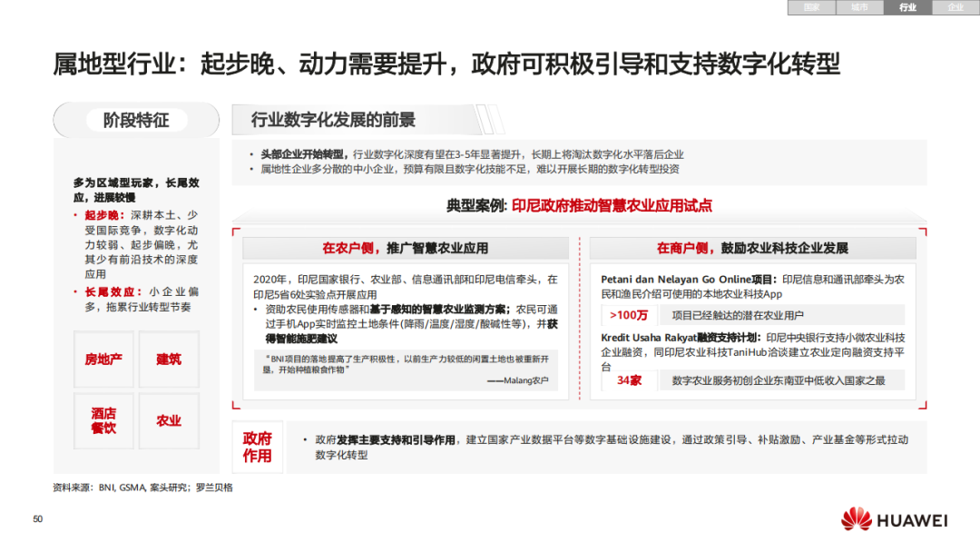Select the highlighted 行业 tab
This screenshot has height=552, width=980.
[x=906, y=7]
